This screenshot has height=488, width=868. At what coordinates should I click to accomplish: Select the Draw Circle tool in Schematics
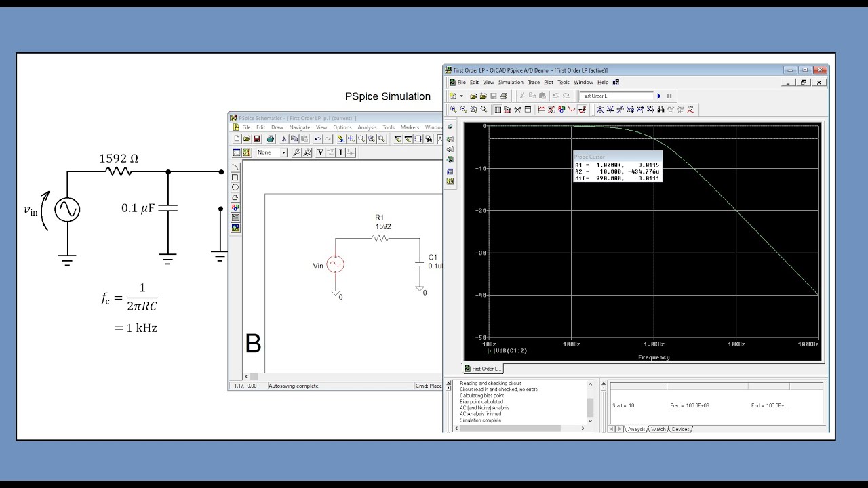pyautogui.click(x=235, y=187)
